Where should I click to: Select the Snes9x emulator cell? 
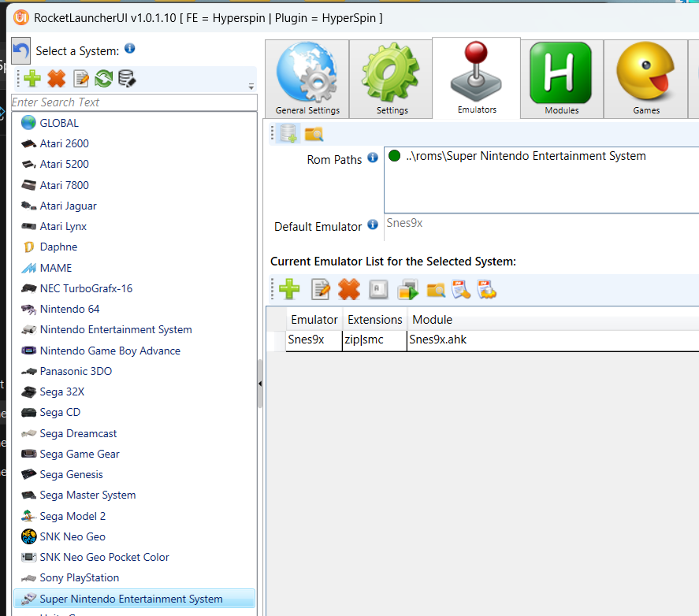(x=314, y=340)
